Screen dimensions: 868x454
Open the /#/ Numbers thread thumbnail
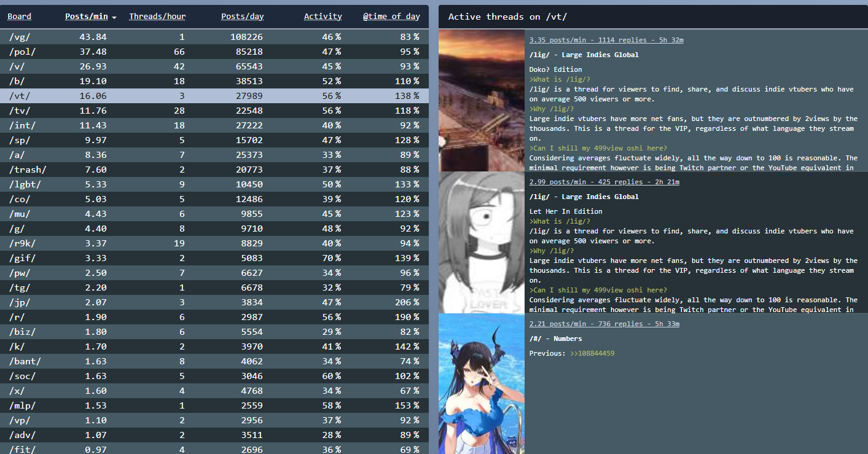coord(481,383)
